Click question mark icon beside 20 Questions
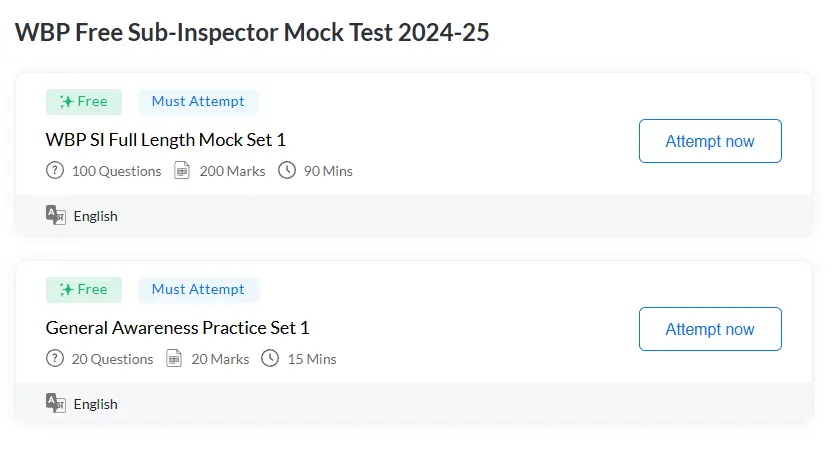 [55, 358]
